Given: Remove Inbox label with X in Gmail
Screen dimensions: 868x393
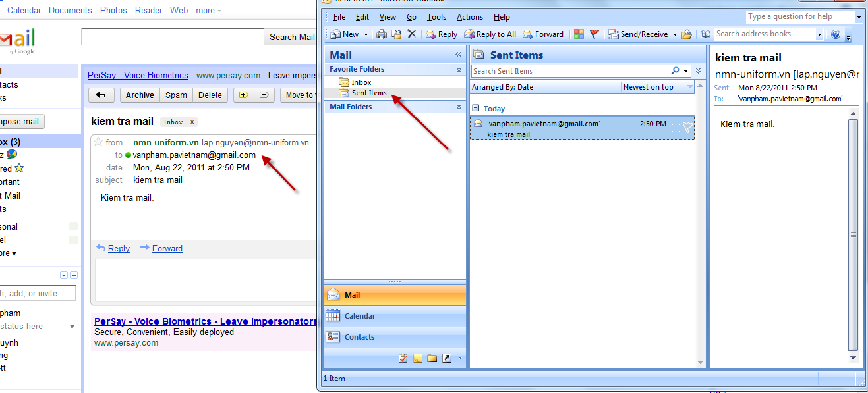Looking at the screenshot, I should click(x=192, y=122).
